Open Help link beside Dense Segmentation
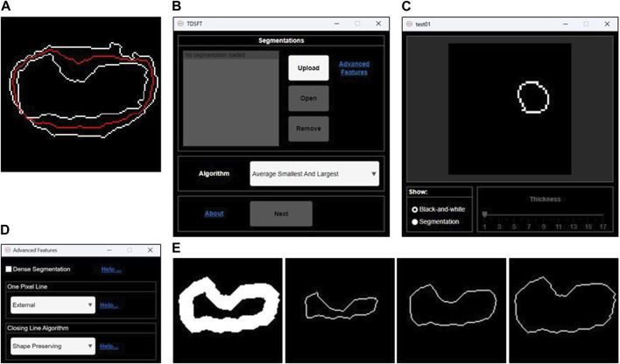This screenshot has width=620, height=364. pos(111,269)
